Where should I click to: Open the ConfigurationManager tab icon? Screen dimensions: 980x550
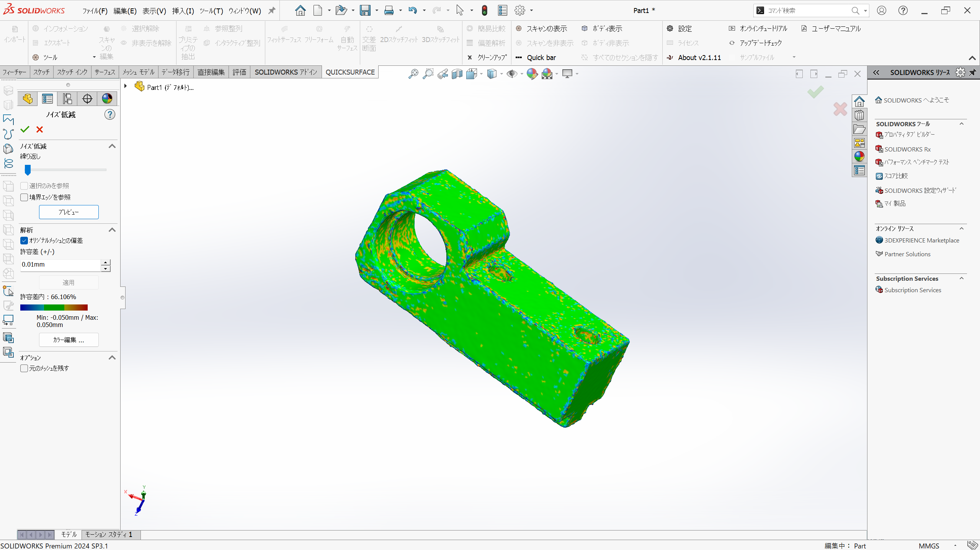67,99
